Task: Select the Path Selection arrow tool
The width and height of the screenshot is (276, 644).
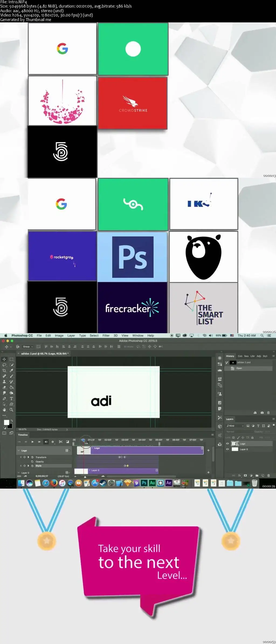Action: click(4, 404)
